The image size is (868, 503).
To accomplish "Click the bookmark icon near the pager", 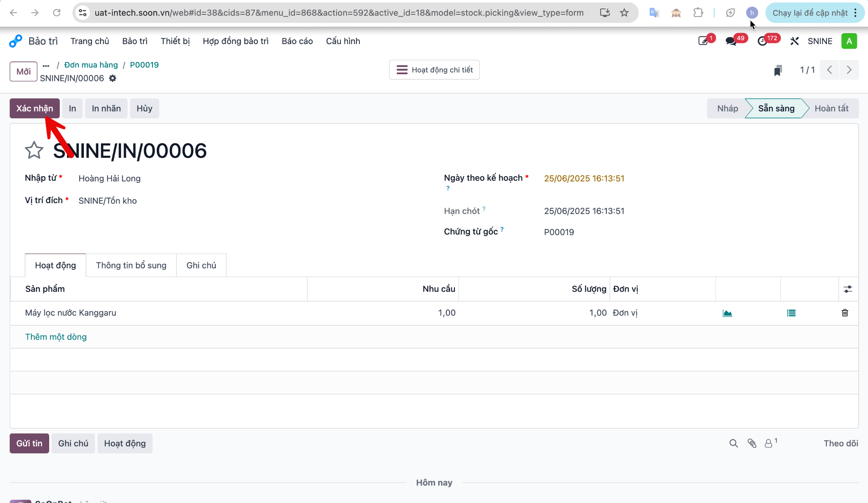I will tap(778, 70).
